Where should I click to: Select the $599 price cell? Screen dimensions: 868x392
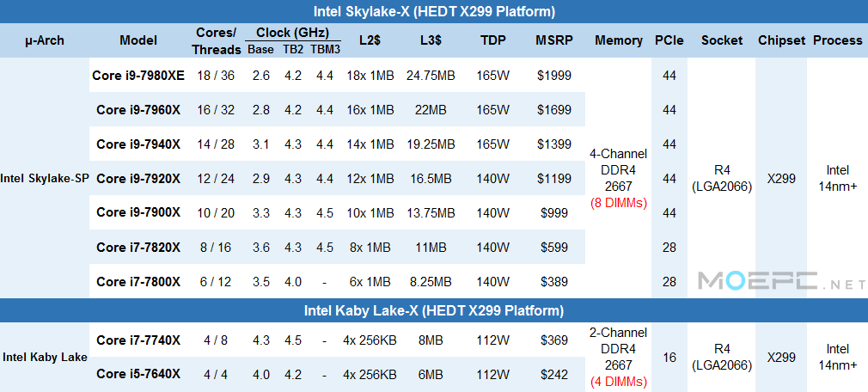[553, 247]
